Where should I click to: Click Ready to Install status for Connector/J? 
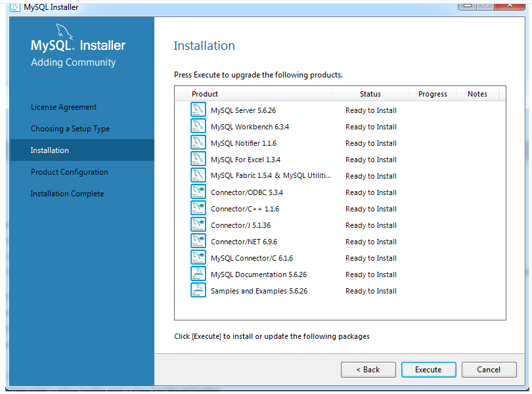point(371,225)
